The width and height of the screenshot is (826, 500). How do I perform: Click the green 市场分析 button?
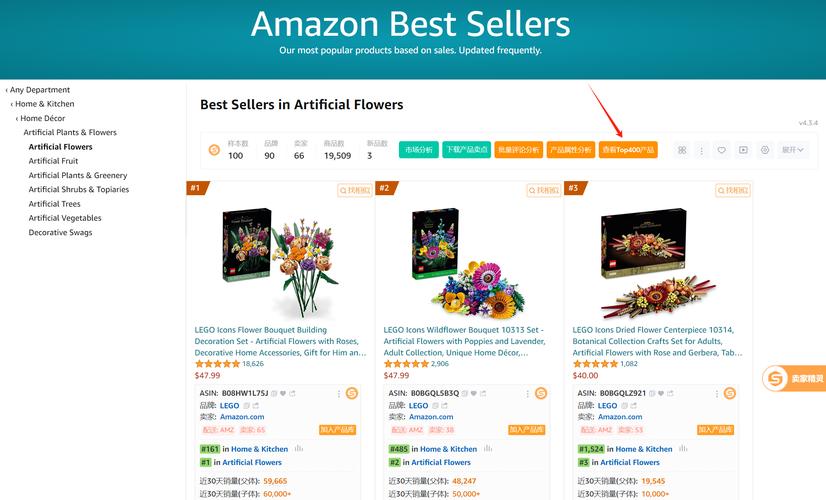point(419,150)
